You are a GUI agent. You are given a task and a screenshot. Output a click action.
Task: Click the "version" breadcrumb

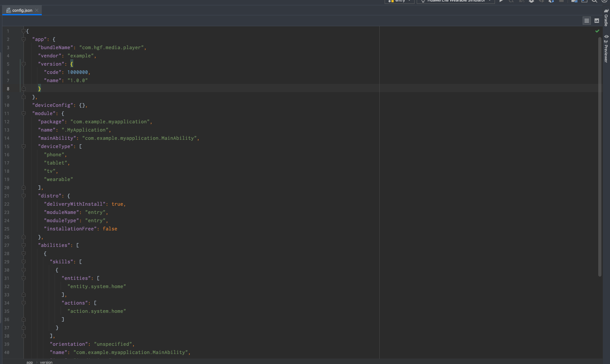46,362
